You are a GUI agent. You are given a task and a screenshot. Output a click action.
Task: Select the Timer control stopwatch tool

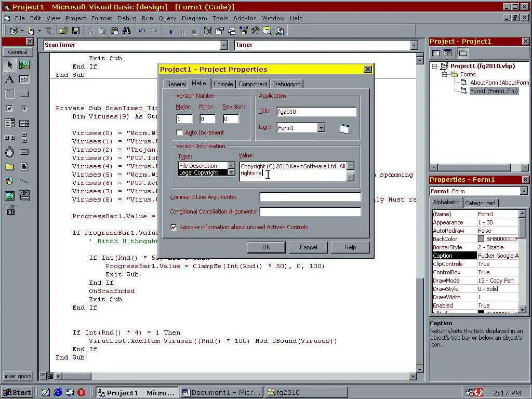click(x=10, y=152)
